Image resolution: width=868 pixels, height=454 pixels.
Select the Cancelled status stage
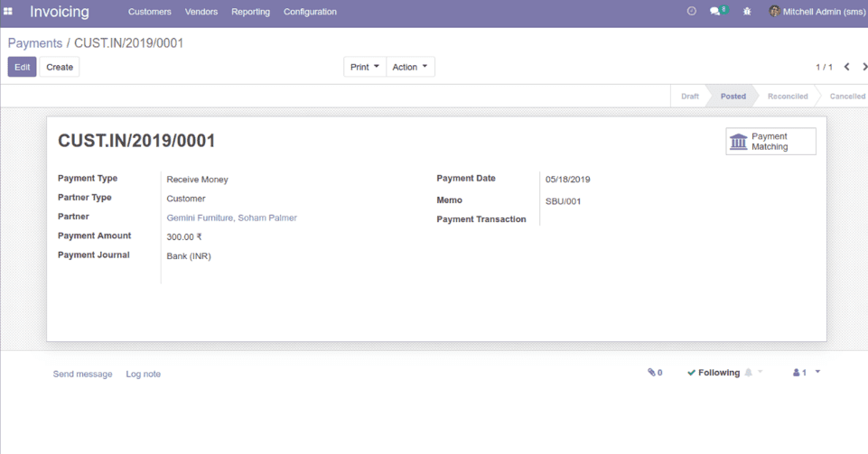(847, 97)
